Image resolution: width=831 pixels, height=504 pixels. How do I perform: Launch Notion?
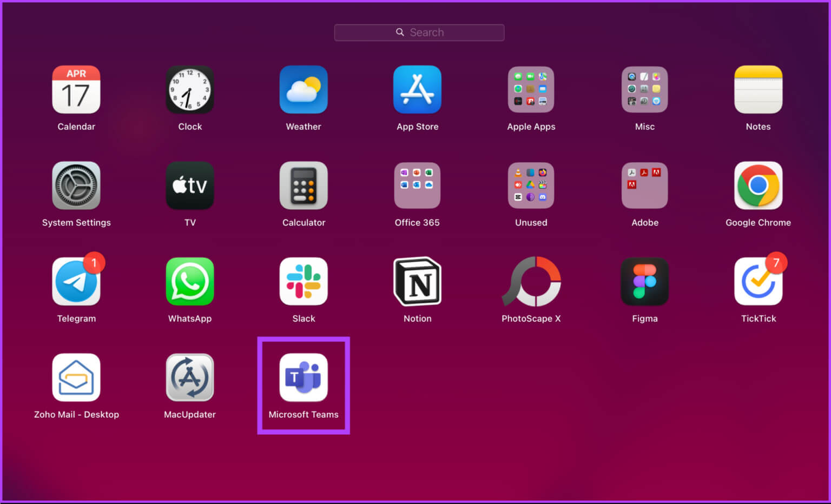417,282
